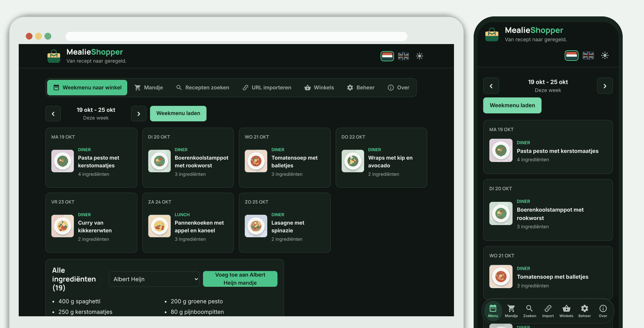Switch to Dutch flag in desktop header
This screenshot has height=328, width=644.
click(387, 56)
